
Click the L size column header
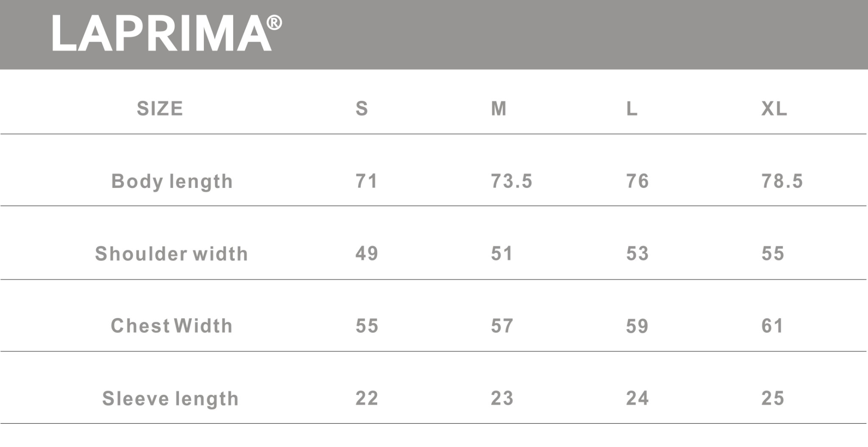coord(632,109)
